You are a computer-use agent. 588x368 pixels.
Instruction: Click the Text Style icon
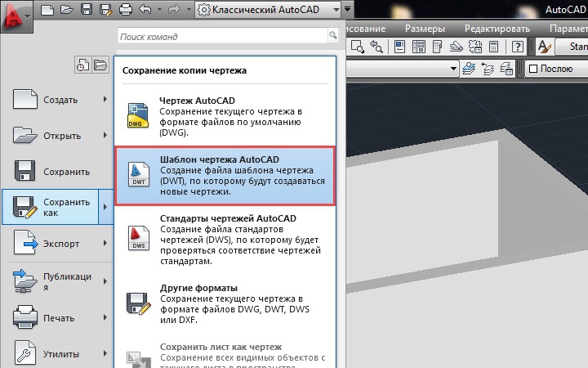(x=544, y=47)
